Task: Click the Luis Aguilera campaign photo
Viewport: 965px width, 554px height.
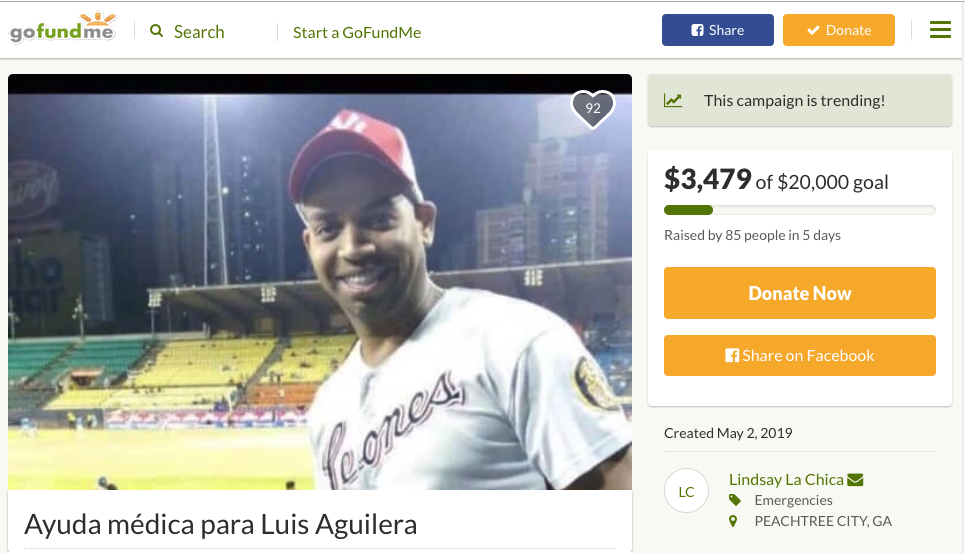Action: click(x=320, y=282)
